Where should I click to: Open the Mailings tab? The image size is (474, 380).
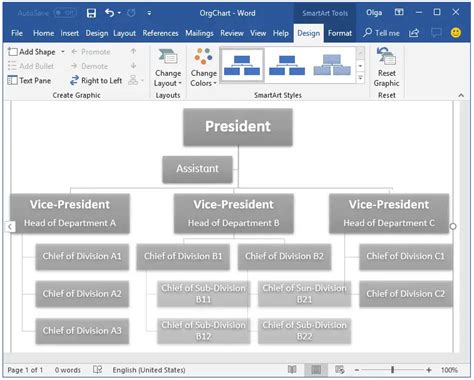199,33
